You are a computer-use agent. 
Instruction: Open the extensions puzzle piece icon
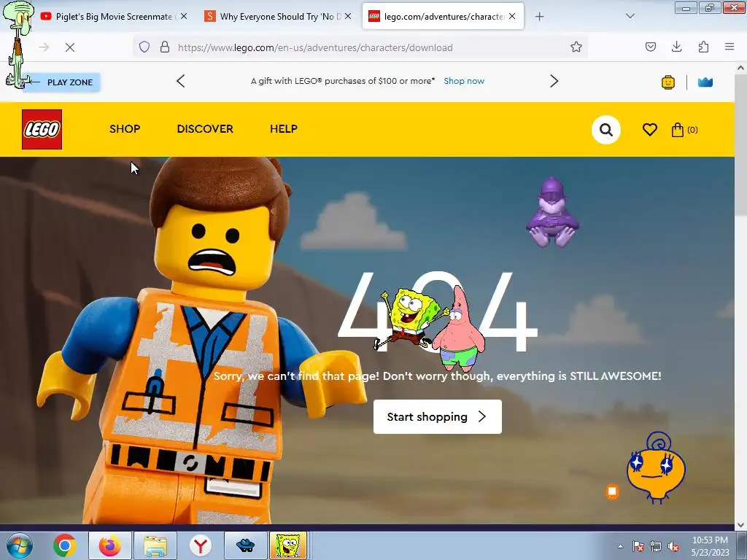703,47
